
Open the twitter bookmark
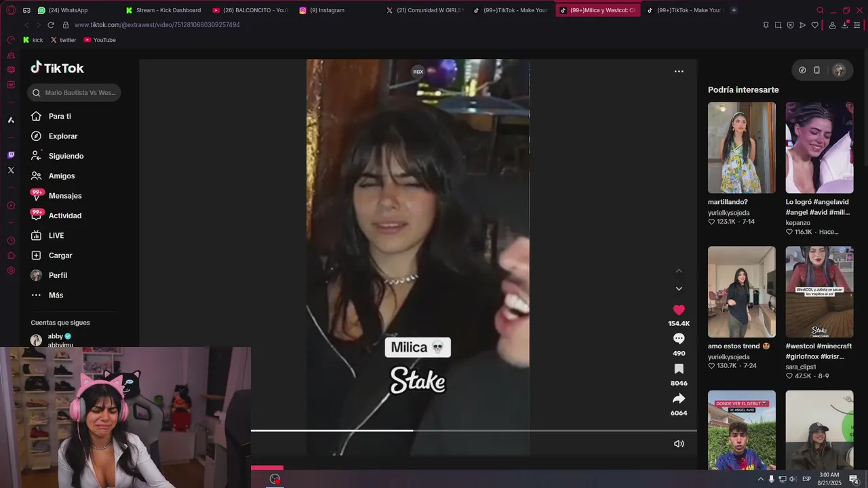click(63, 40)
